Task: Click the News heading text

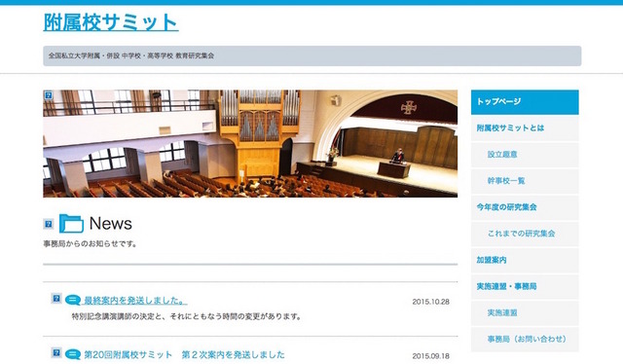Action: tap(110, 223)
